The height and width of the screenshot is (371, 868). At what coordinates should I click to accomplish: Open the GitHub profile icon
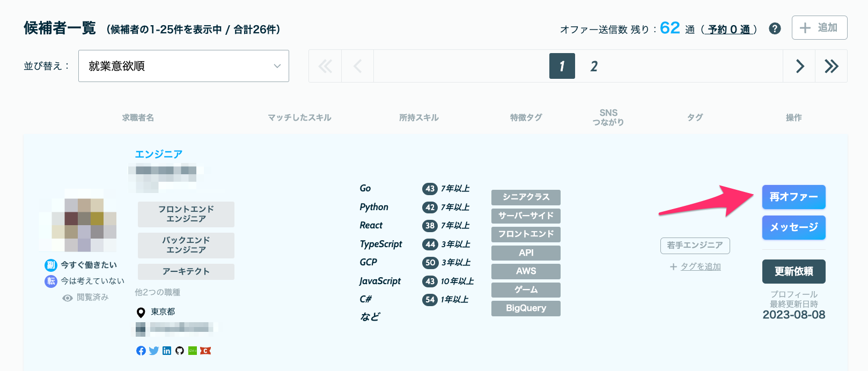pyautogui.click(x=180, y=351)
